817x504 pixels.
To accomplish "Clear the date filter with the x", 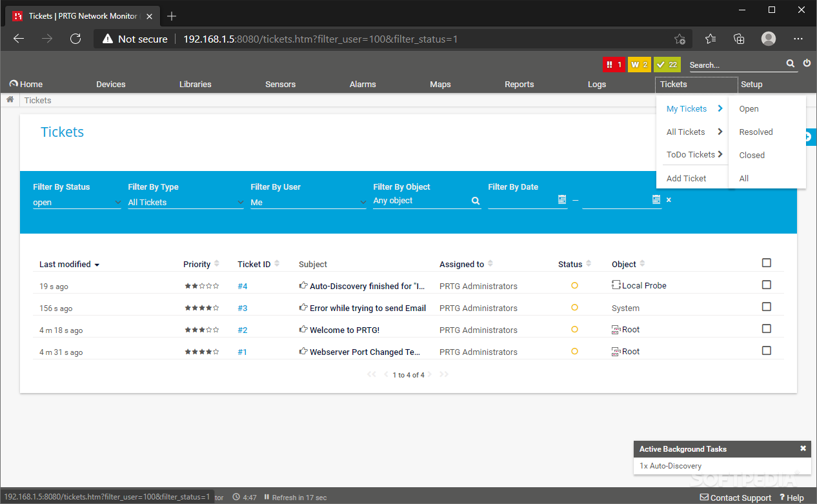I will (669, 200).
